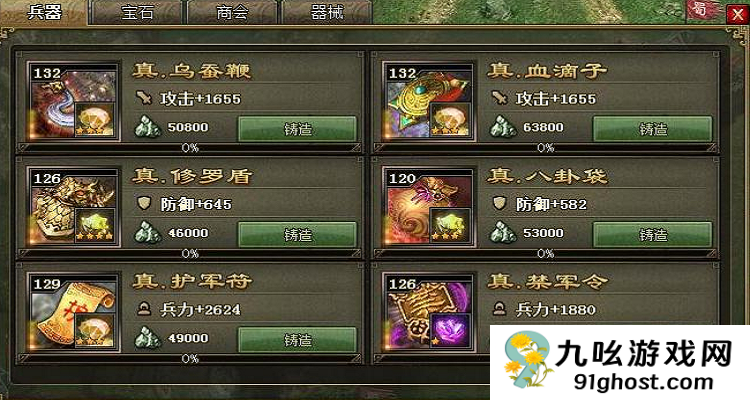Select the 兵器 tab
750x400 pixels.
tap(44, 11)
